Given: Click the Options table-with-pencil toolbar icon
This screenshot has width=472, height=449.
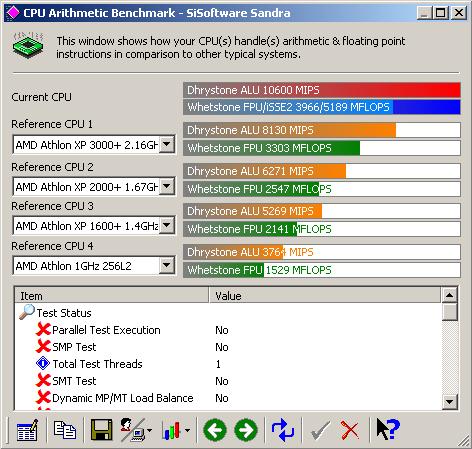Looking at the screenshot, I should (x=27, y=430).
